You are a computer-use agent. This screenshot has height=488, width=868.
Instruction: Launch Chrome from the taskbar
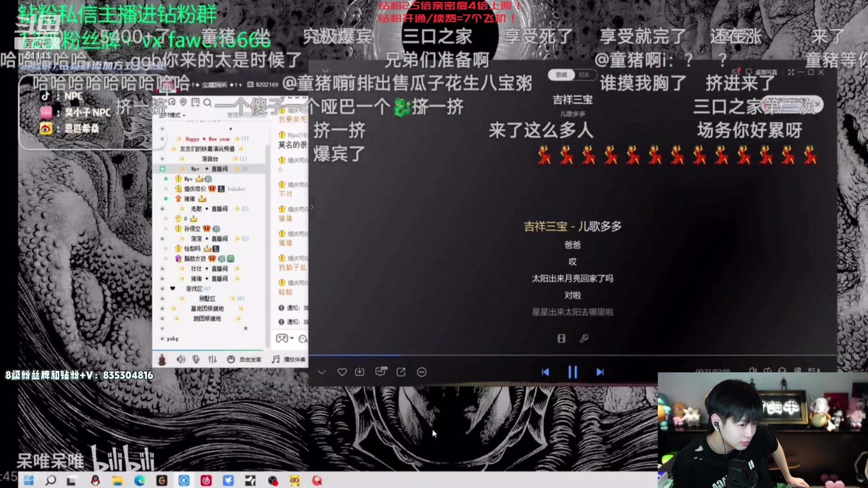coord(139,481)
